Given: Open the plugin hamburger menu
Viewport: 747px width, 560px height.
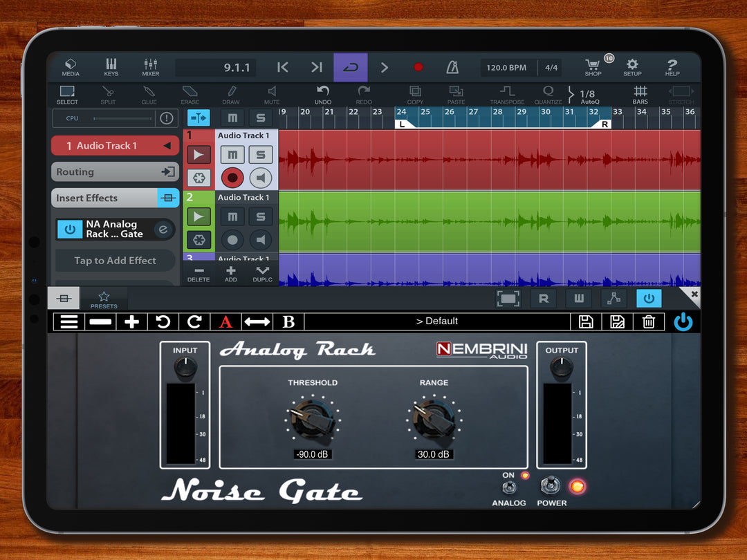Looking at the screenshot, I should coord(68,322).
